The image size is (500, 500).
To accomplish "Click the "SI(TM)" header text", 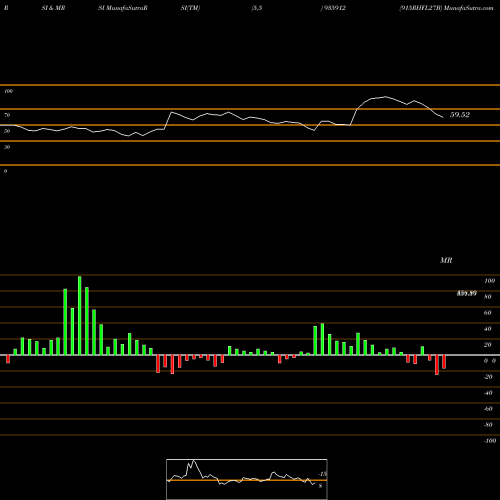I will (x=190, y=8).
